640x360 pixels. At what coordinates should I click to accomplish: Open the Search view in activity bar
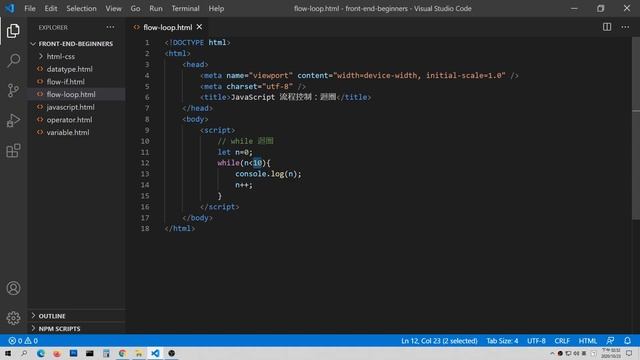click(13, 60)
